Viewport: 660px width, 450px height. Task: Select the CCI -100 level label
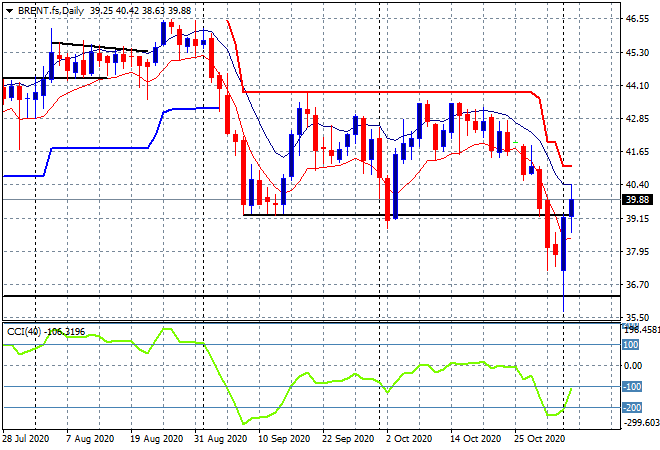632,386
